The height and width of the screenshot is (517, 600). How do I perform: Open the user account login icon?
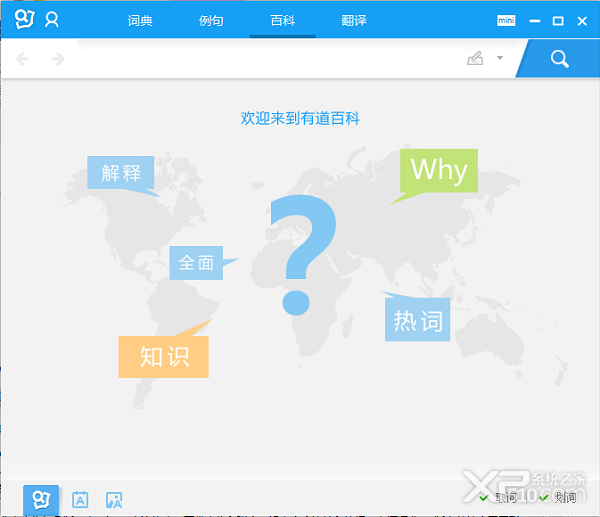pyautogui.click(x=52, y=20)
